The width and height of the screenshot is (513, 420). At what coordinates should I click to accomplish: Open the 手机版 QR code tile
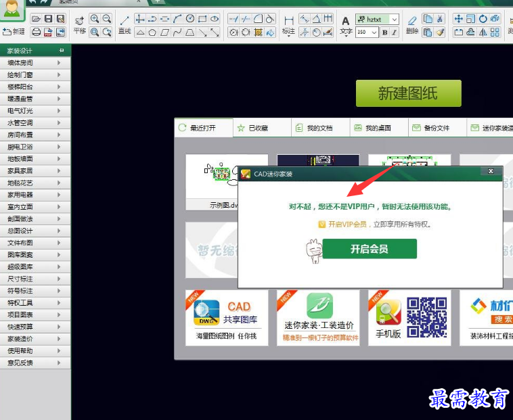[409, 318]
